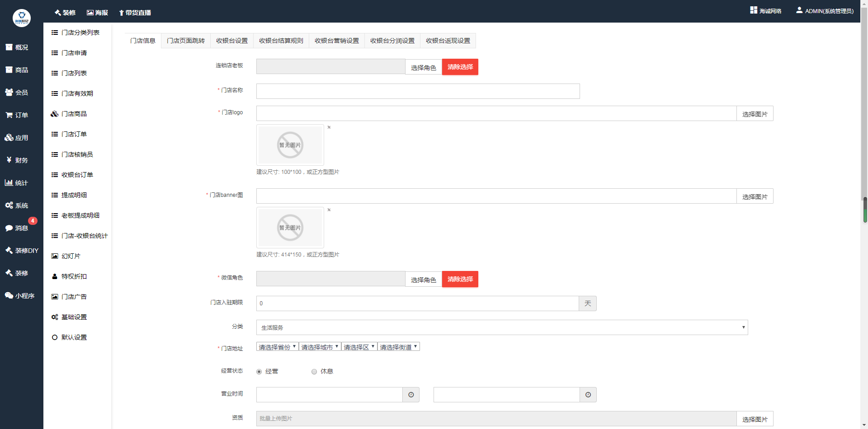The width and height of the screenshot is (868, 429).
Task: Open 门店核销员 in the submenu
Action: tap(77, 154)
